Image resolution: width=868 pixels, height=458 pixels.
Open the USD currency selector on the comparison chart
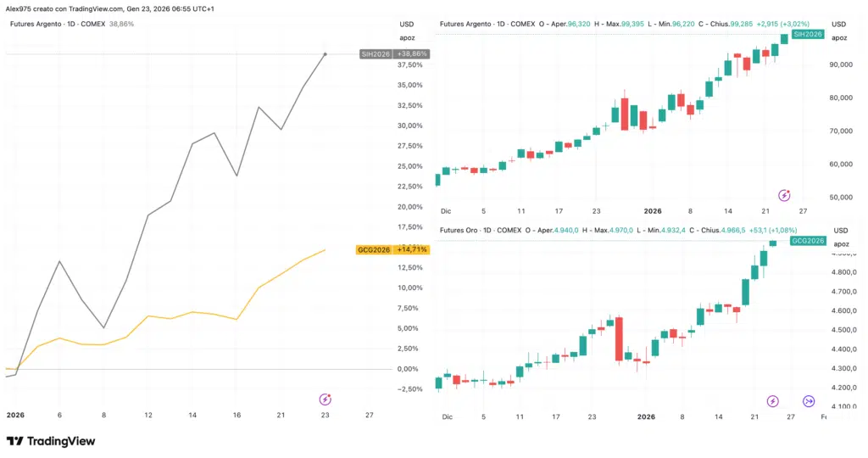pyautogui.click(x=407, y=24)
